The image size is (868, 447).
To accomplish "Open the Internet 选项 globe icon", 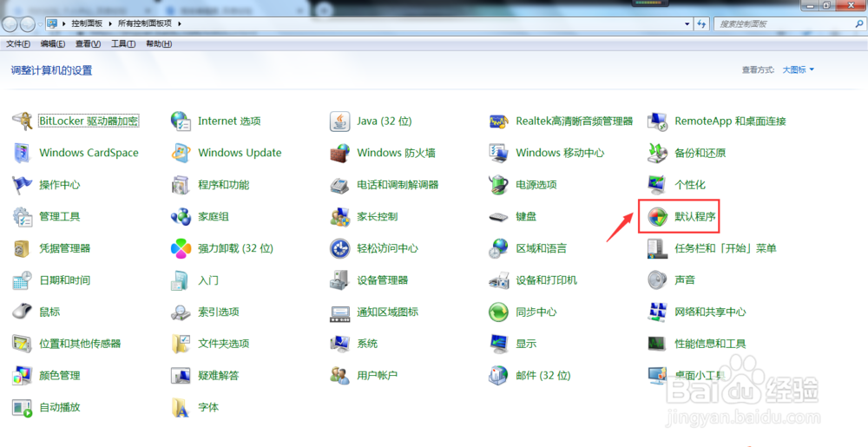I will 181,122.
